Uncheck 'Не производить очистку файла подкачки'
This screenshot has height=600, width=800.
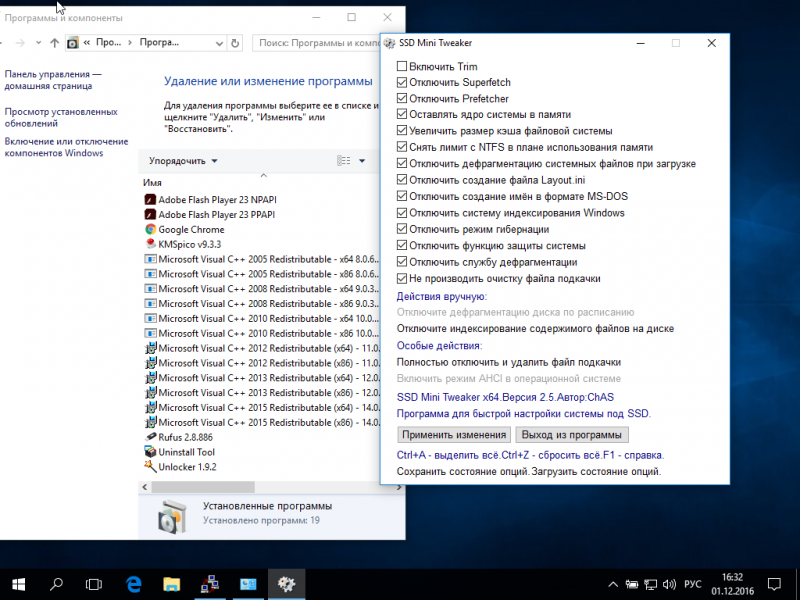point(402,279)
